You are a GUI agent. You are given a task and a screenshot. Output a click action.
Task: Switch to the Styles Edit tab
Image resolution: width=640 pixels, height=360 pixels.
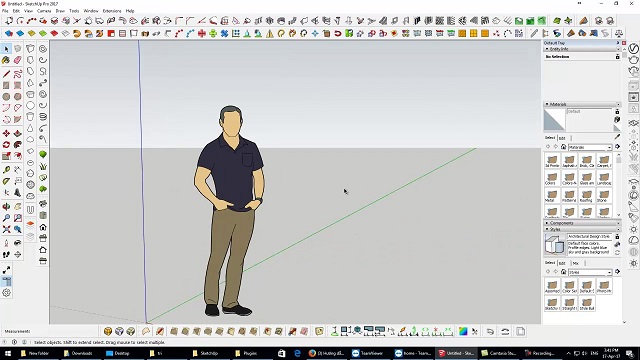[562, 263]
